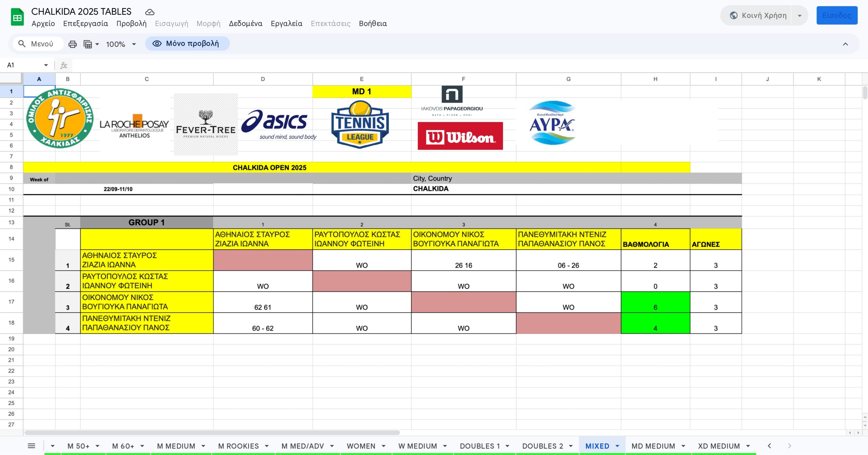Open the MIXED tab options arrow
Viewport: 868px width, 455px height.
pos(617,446)
